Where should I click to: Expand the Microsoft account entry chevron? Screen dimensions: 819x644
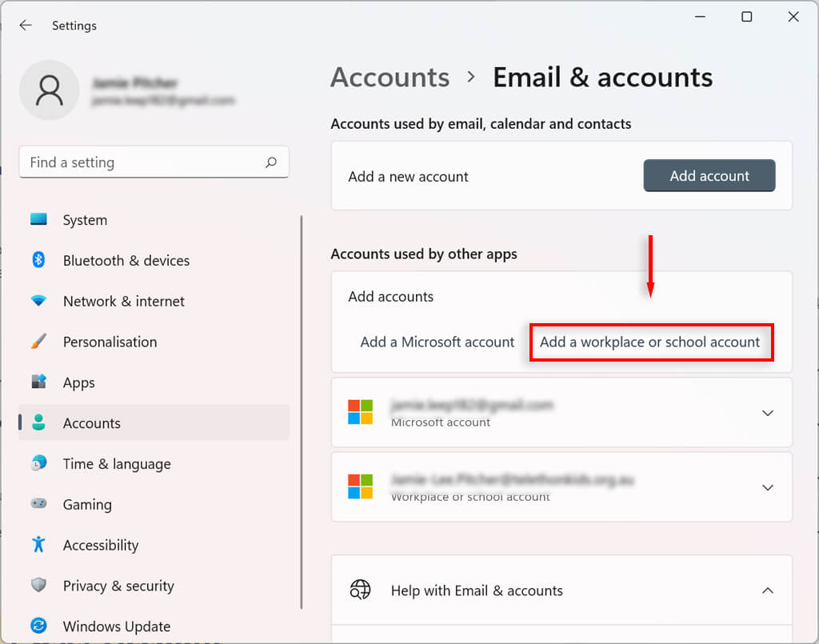click(767, 413)
